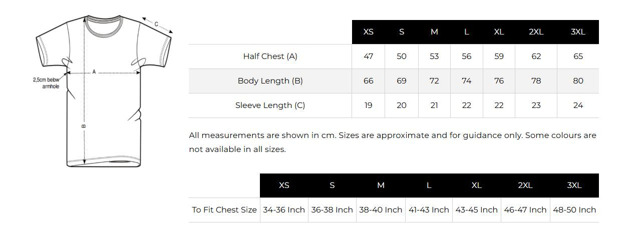644x234 pixels.
Task: Select the Sleeve Length (C) row label
Action: coord(270,105)
